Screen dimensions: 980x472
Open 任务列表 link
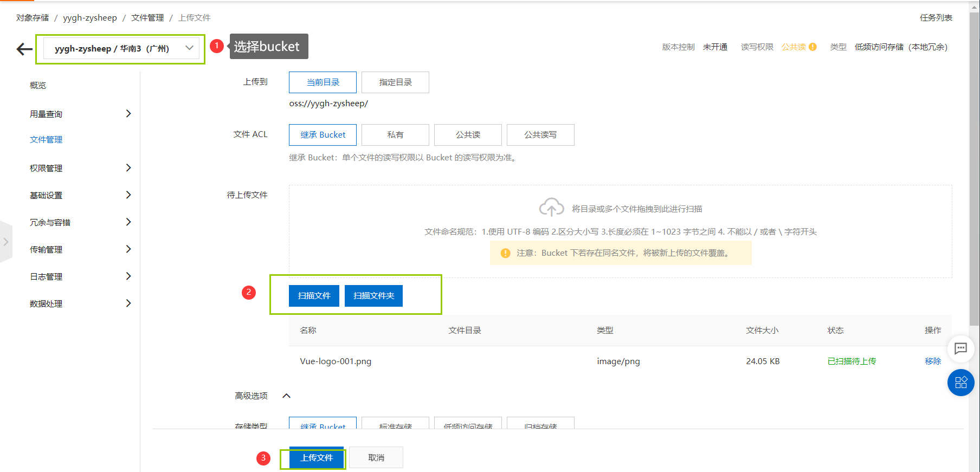936,18
